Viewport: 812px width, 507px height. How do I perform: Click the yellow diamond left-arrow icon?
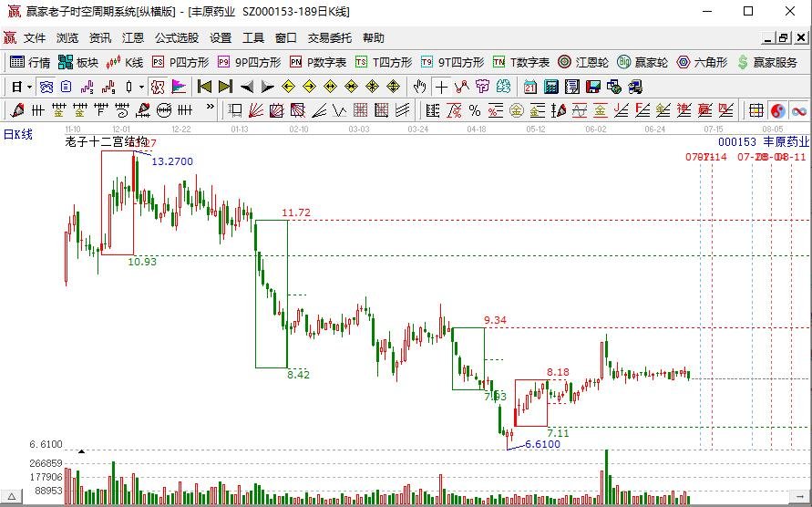(x=289, y=87)
